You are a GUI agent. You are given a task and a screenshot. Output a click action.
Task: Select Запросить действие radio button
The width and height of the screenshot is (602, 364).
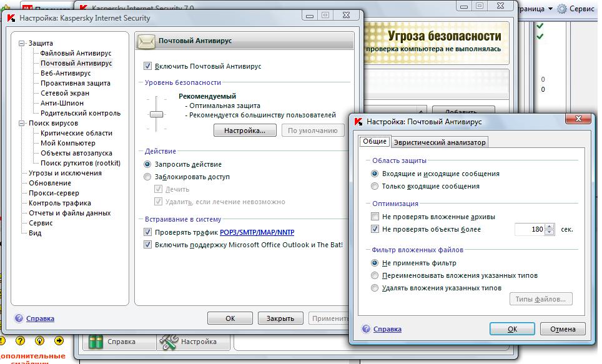[x=147, y=164]
